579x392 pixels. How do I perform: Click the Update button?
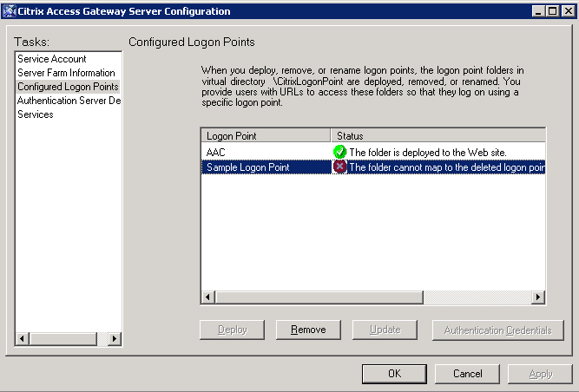(x=385, y=330)
